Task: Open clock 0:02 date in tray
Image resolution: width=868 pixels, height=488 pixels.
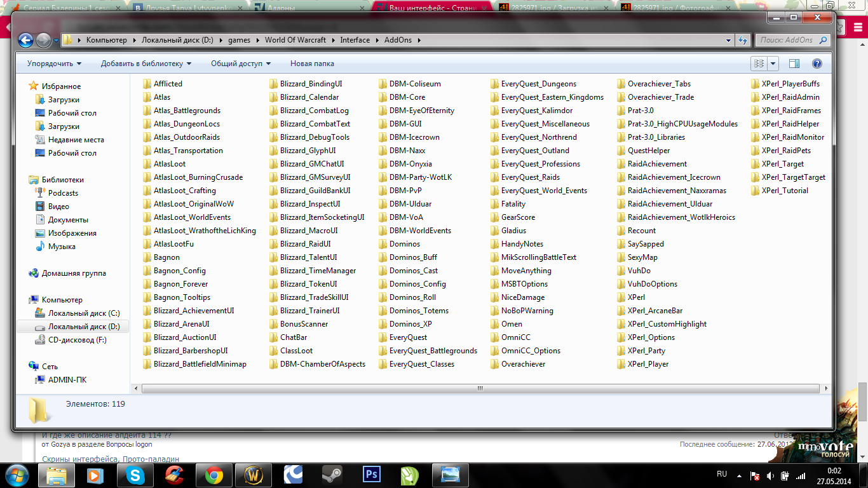Action: (834, 475)
